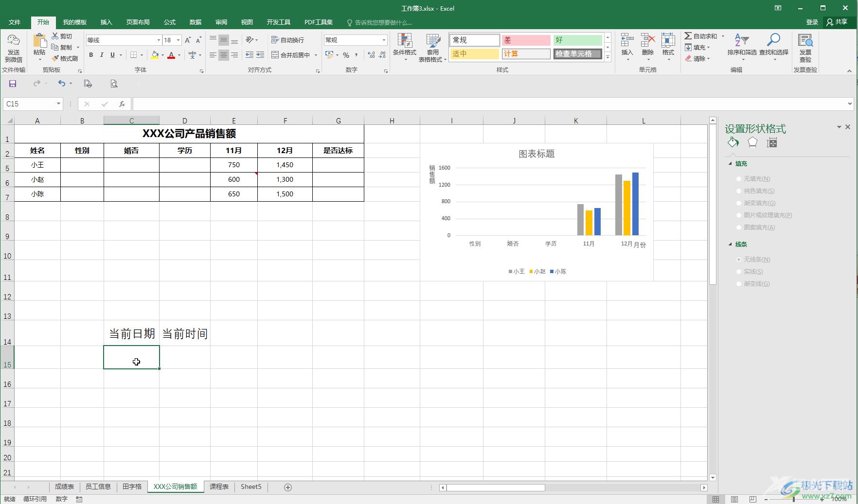Open Find and Select magnifier
Viewport: 858px width, 504px height.
[773, 41]
